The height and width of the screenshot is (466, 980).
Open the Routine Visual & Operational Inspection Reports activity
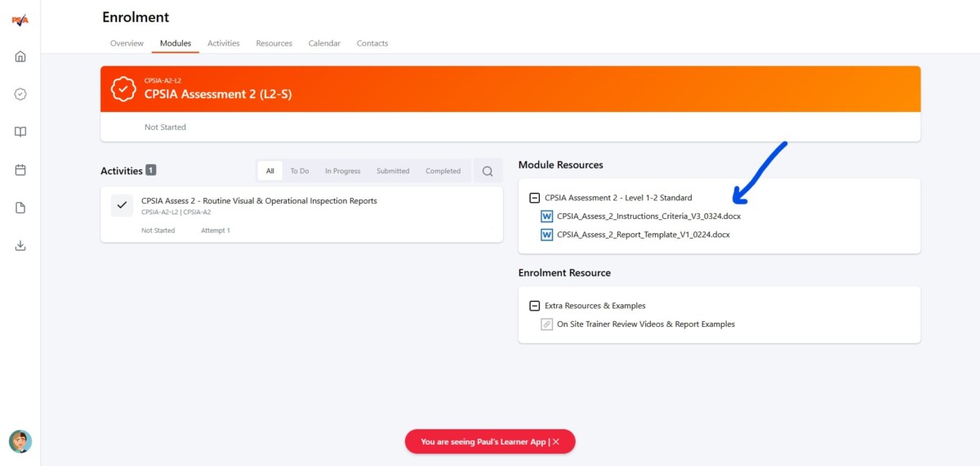[259, 200]
